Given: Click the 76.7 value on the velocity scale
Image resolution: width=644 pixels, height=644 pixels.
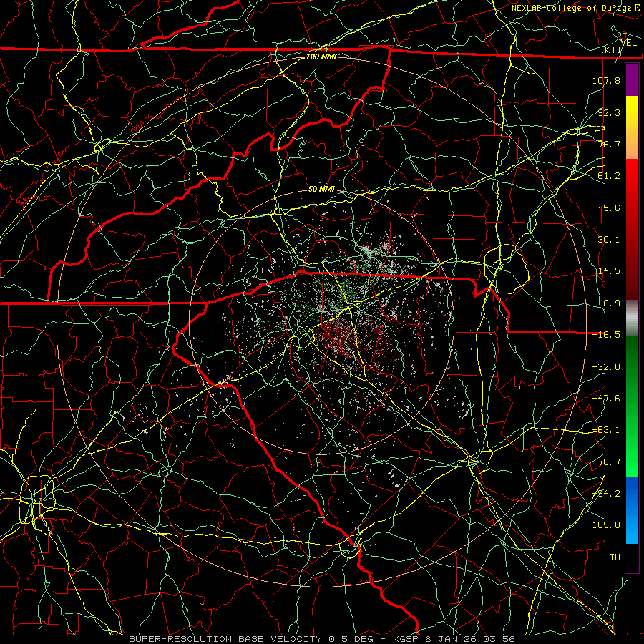Looking at the screenshot, I should click(x=609, y=144).
